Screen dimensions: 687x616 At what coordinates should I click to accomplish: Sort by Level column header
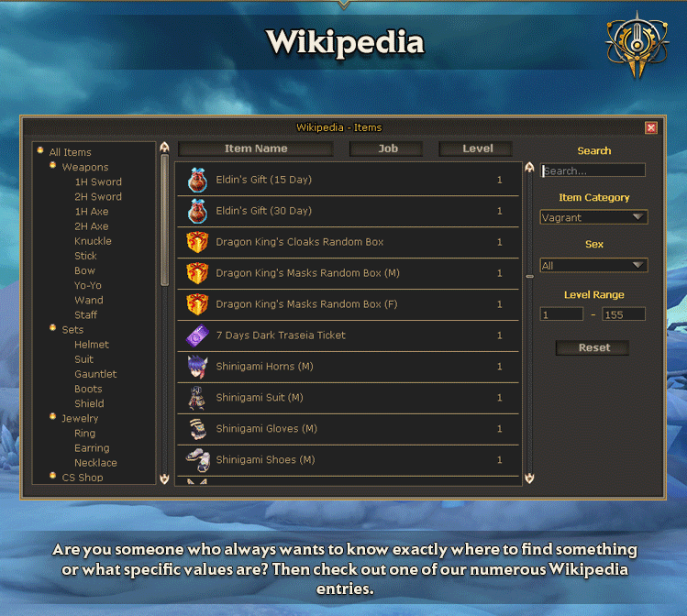click(476, 148)
